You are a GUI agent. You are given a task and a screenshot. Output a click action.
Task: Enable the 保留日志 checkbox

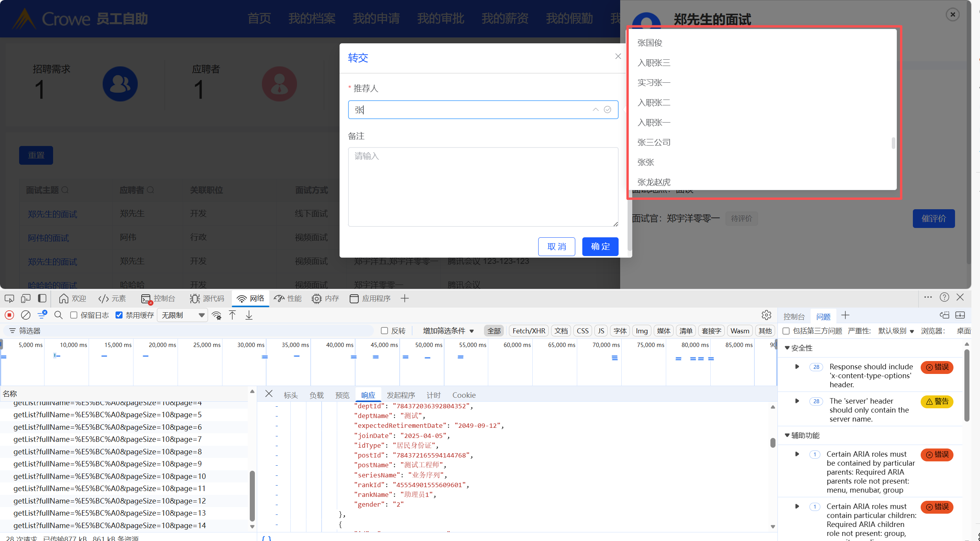point(74,315)
